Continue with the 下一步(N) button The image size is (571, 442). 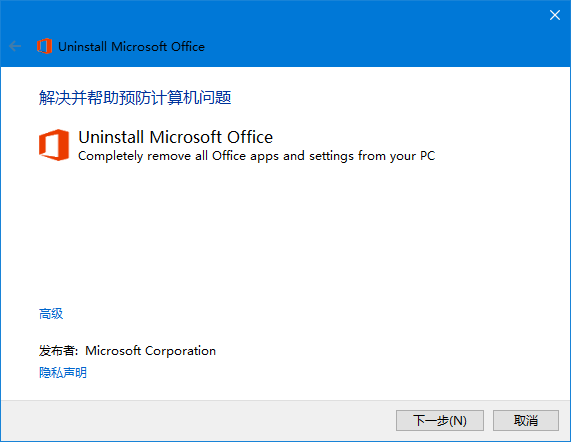[x=440, y=421]
